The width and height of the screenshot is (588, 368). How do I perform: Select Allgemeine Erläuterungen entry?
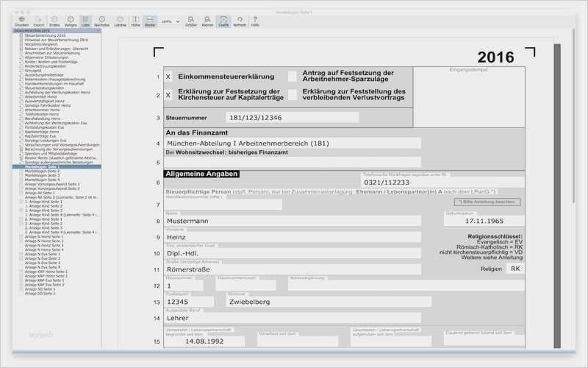[x=46, y=57]
